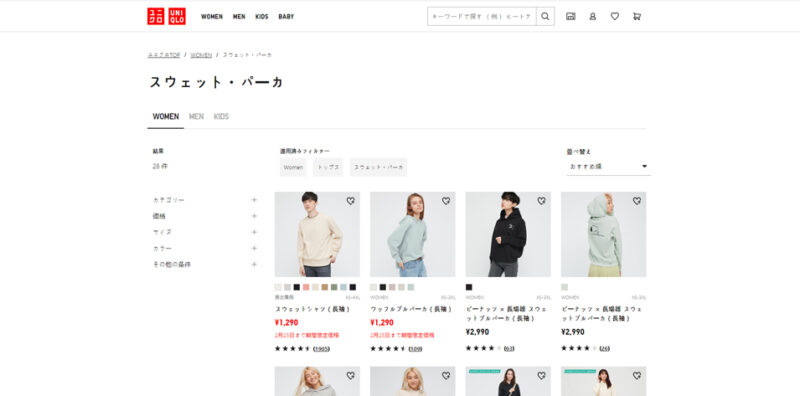Select the WOMEN category tab

click(x=166, y=117)
